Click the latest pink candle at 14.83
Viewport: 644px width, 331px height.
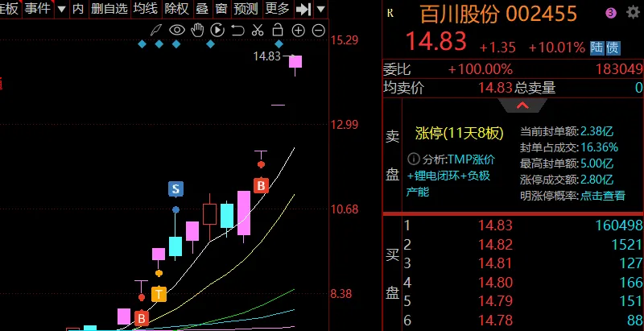point(295,61)
